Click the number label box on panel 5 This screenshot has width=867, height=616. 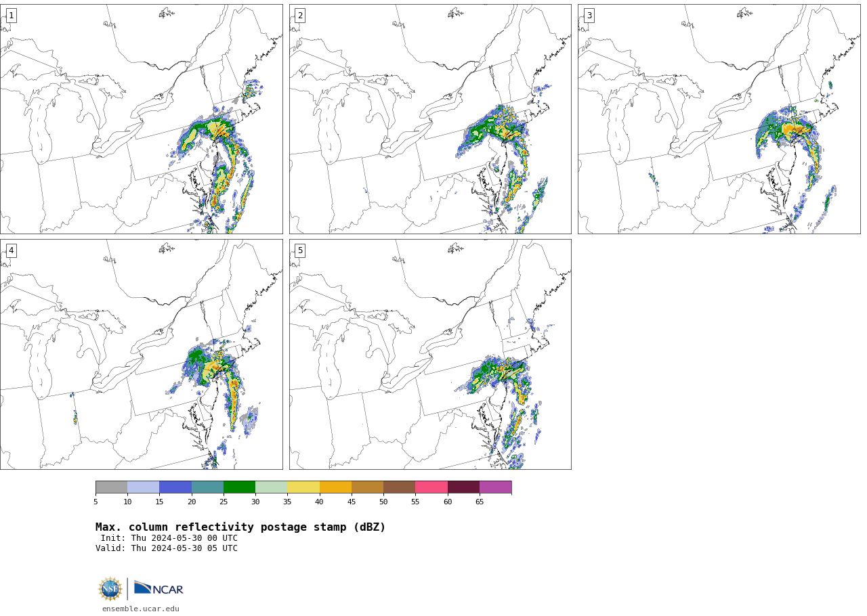[300, 250]
